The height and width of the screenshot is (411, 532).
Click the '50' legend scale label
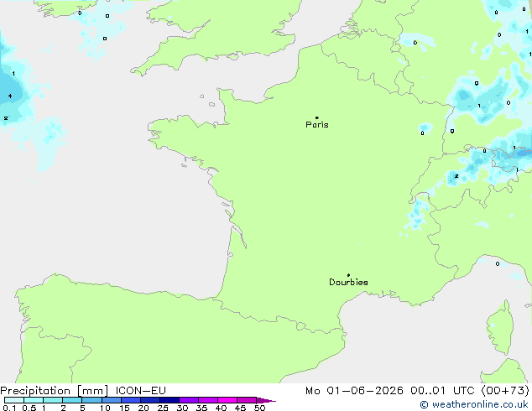click(259, 408)
